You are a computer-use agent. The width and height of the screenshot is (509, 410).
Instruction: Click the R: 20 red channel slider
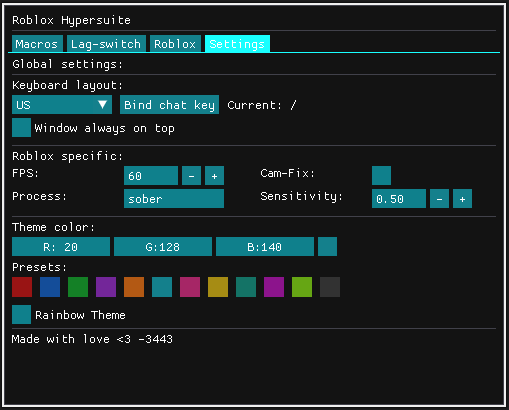61,247
